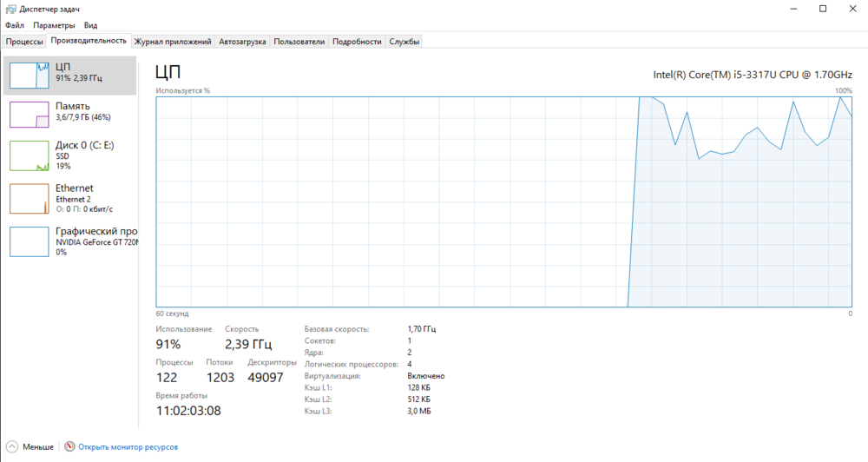Viewport: 868px width, 462px height.
Task: Click the large CPU usage graph
Action: [503, 201]
